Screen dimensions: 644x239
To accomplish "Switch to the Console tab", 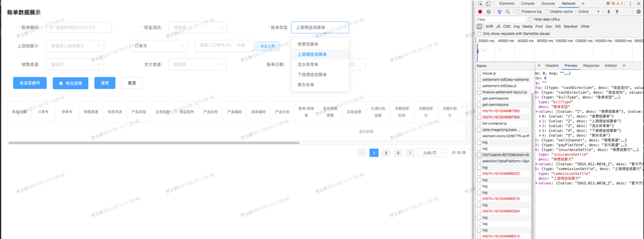I will 527,4.
